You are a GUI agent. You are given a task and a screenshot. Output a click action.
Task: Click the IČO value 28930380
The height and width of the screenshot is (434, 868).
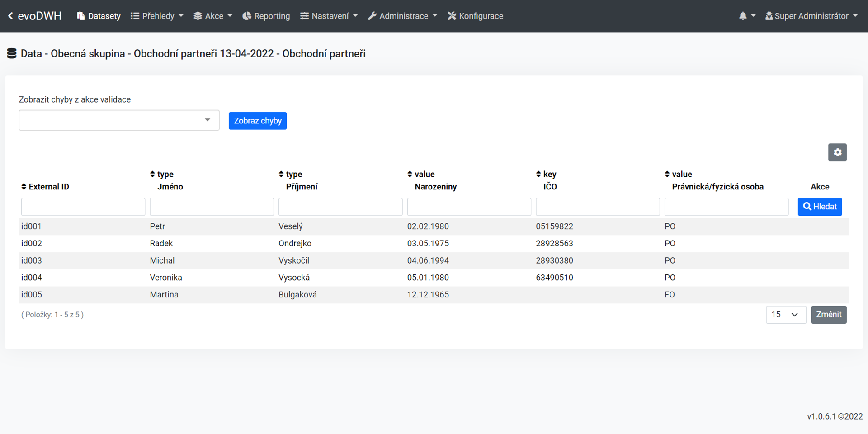click(x=554, y=261)
